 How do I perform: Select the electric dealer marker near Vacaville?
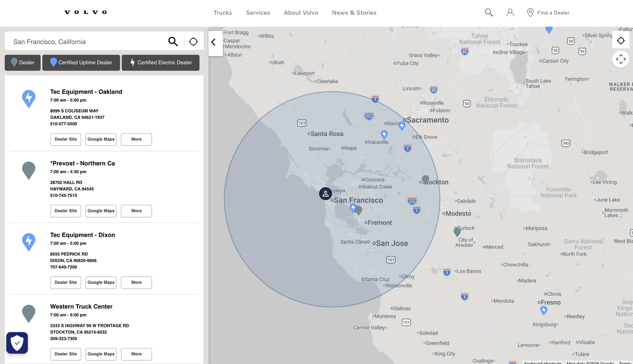384,134
